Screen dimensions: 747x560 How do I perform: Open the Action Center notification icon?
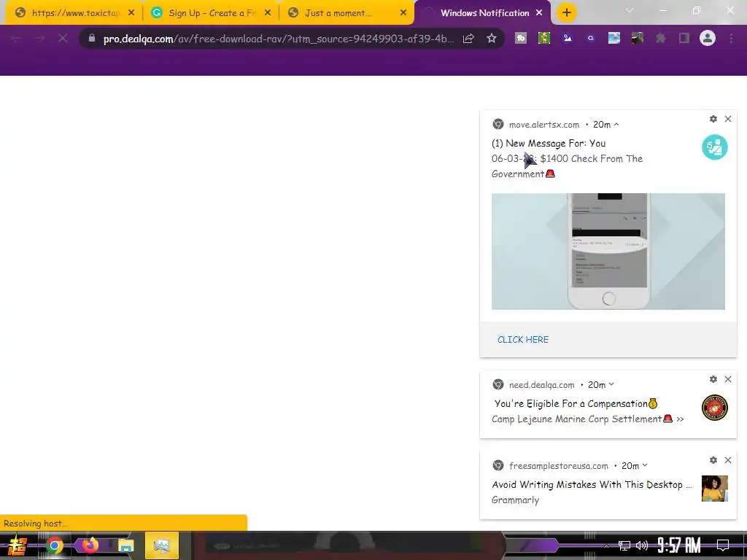723,545
